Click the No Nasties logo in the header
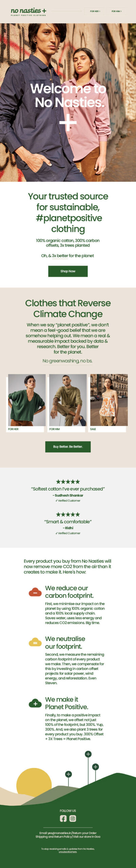The height and width of the screenshot is (868, 136). [28, 12]
